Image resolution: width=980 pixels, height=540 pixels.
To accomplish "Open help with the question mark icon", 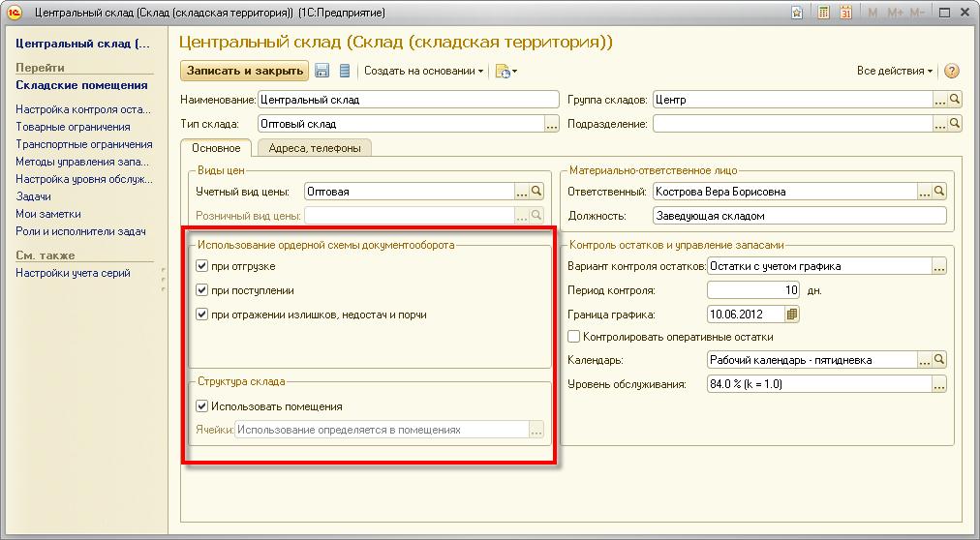I will pyautogui.click(x=951, y=71).
